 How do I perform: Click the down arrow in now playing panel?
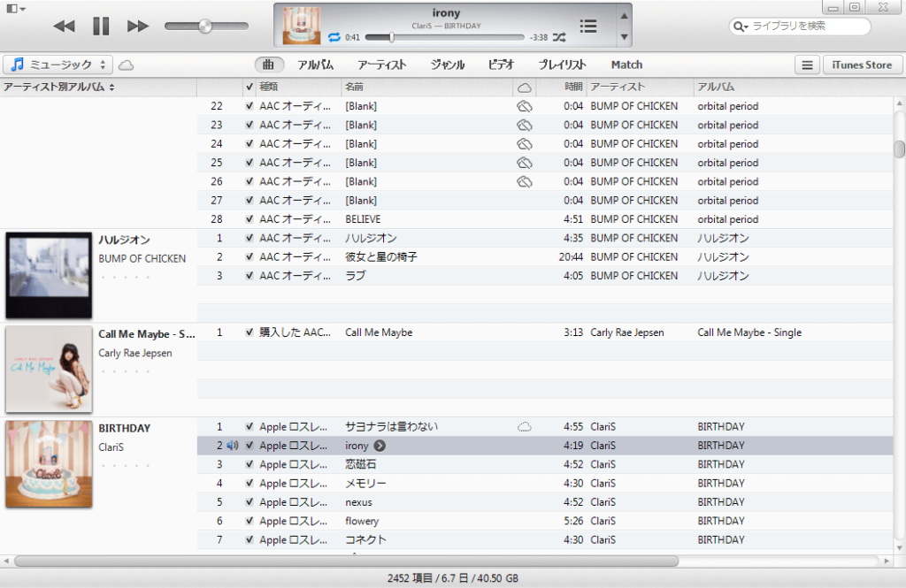624,37
